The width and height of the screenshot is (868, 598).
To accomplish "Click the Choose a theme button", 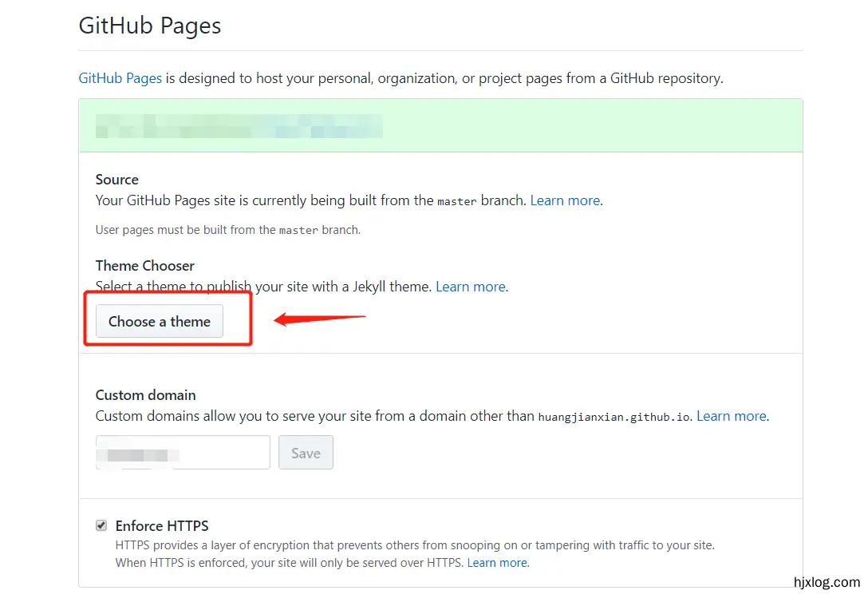I will tap(160, 321).
